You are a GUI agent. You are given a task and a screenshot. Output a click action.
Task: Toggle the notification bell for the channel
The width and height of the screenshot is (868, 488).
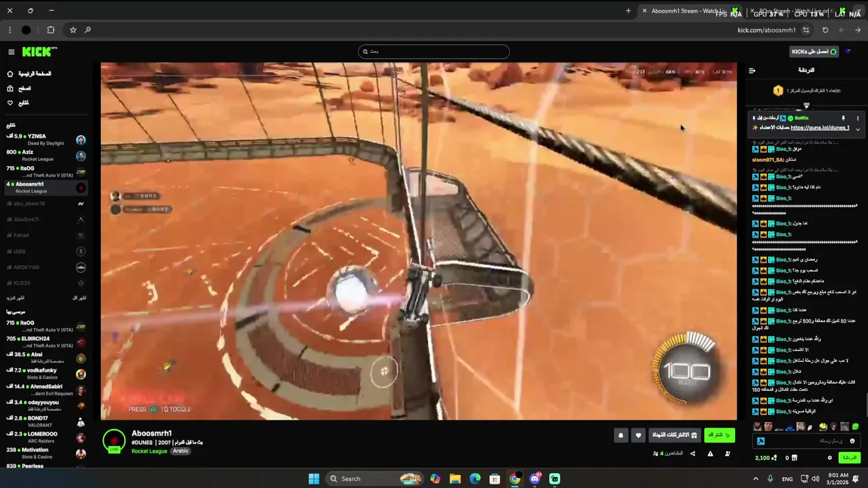coord(620,436)
